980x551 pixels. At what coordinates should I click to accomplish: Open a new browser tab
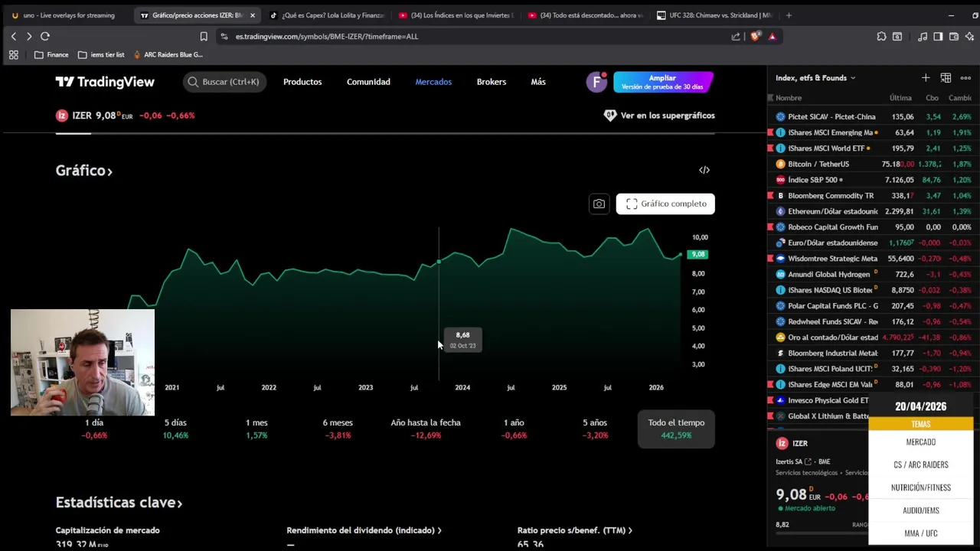pos(789,15)
